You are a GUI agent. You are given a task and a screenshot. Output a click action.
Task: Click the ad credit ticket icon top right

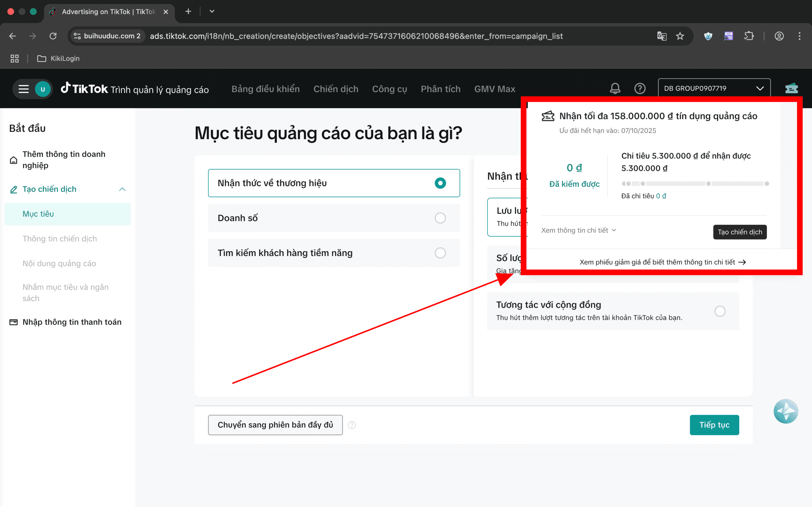[791, 88]
